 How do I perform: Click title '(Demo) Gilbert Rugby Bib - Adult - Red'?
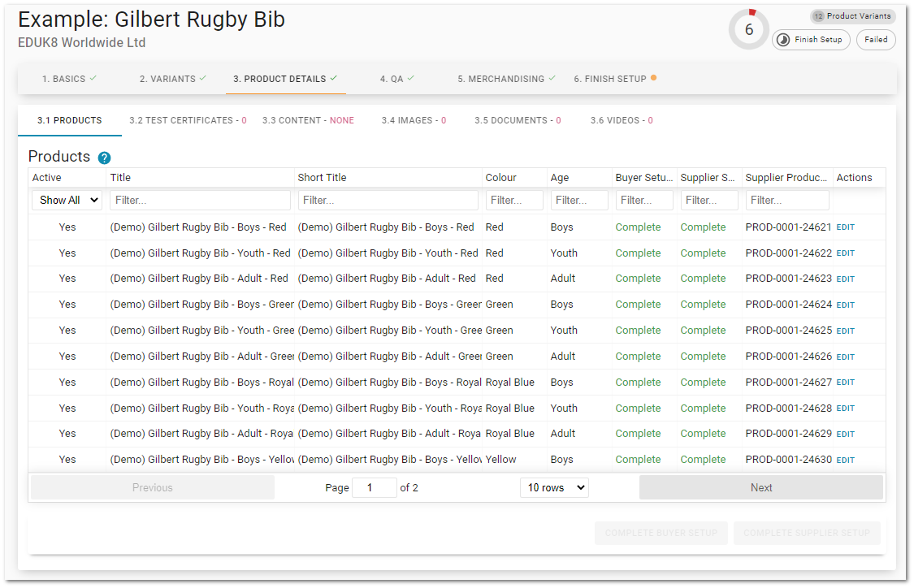199,279
